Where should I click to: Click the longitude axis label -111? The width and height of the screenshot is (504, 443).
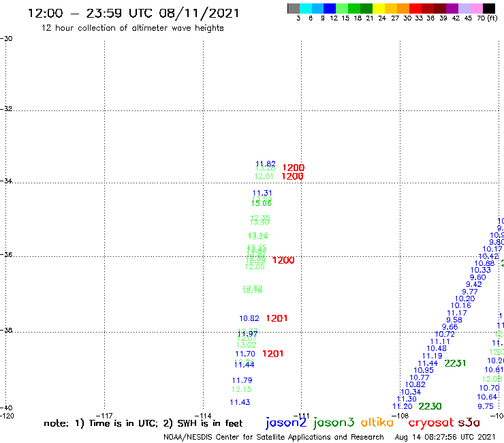[301, 416]
